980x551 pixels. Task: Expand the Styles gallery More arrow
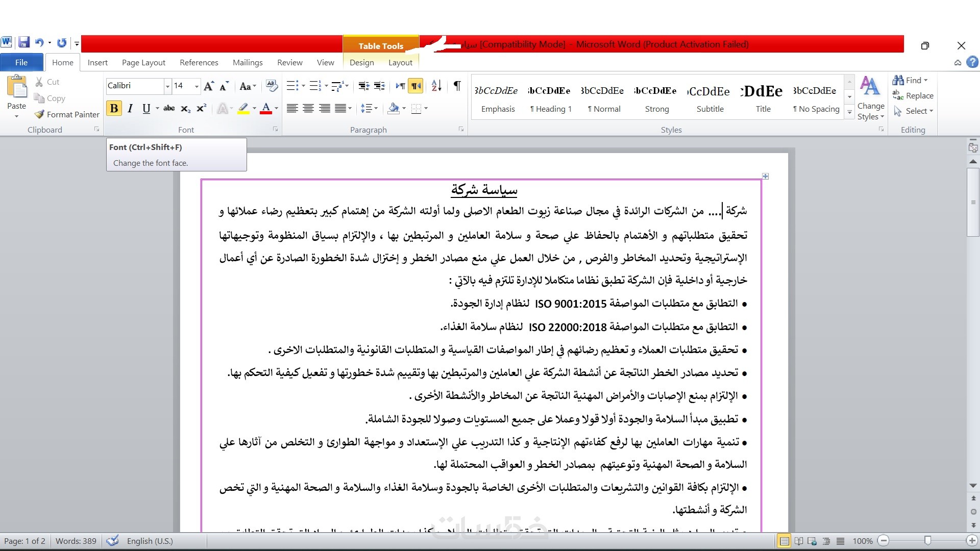(849, 112)
